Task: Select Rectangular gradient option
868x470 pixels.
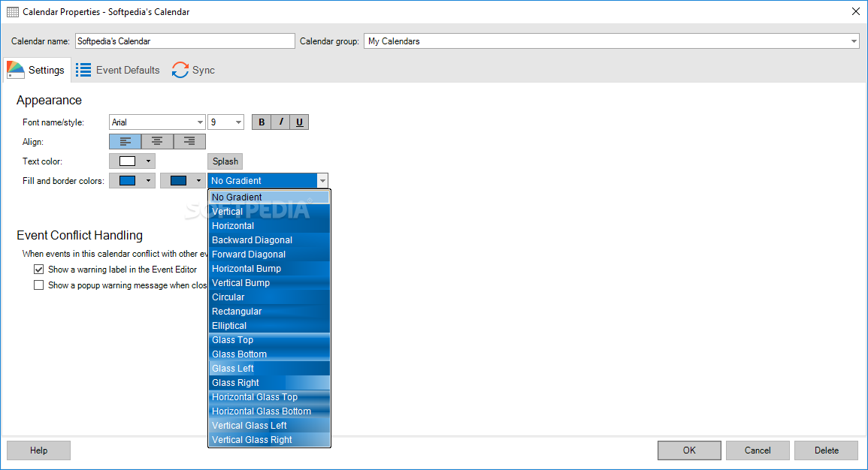Action: (x=269, y=312)
